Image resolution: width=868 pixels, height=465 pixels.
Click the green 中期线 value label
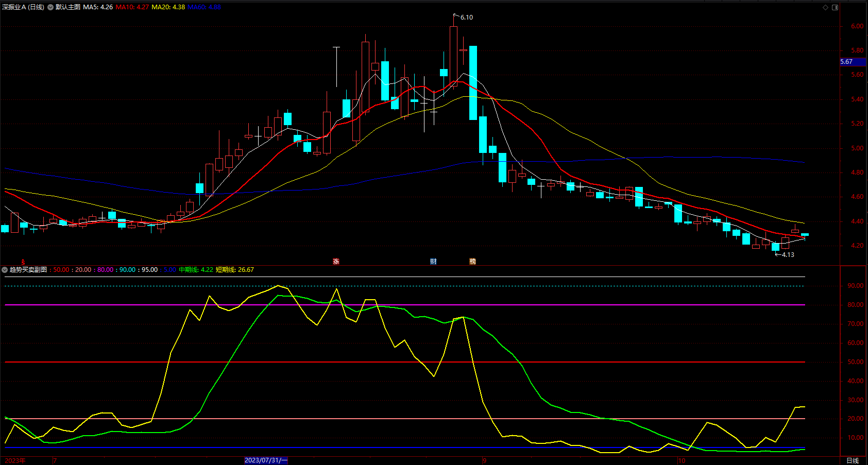[196, 270]
